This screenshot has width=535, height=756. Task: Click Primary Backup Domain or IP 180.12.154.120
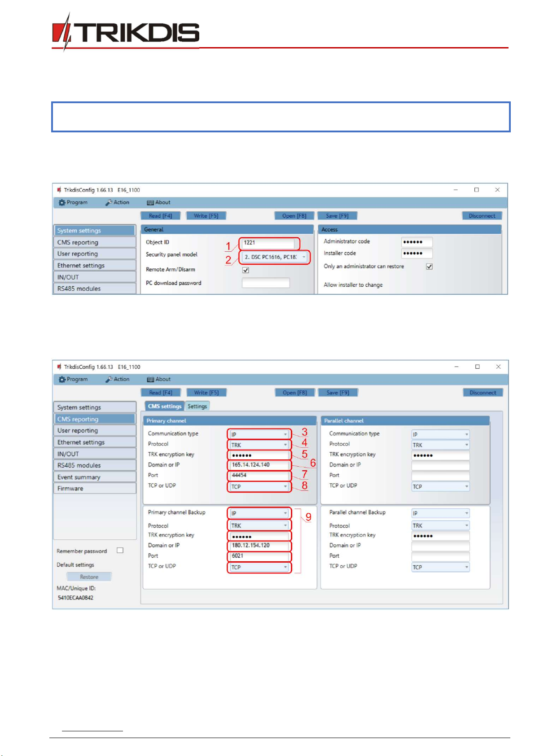tap(259, 546)
